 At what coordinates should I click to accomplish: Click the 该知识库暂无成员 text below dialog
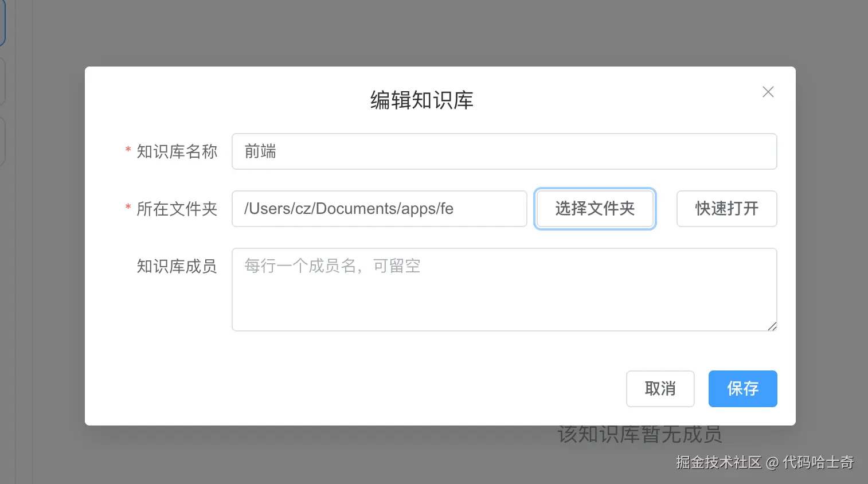[639, 435]
